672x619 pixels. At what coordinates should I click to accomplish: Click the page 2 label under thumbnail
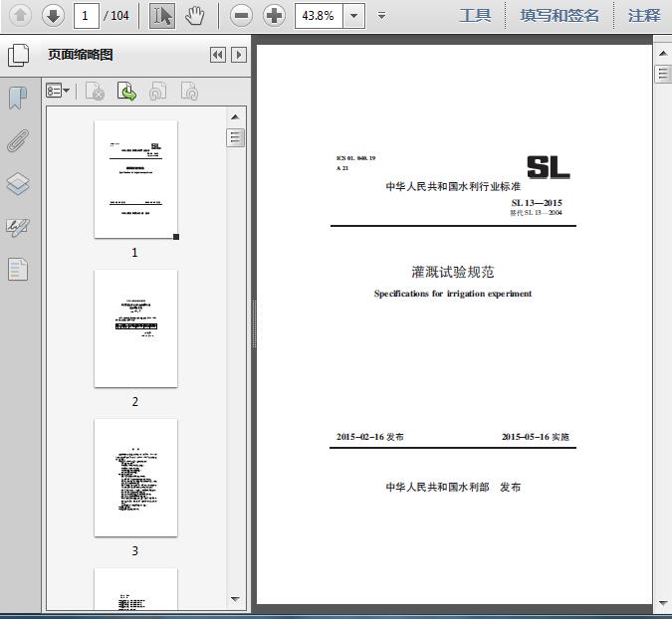pos(135,401)
